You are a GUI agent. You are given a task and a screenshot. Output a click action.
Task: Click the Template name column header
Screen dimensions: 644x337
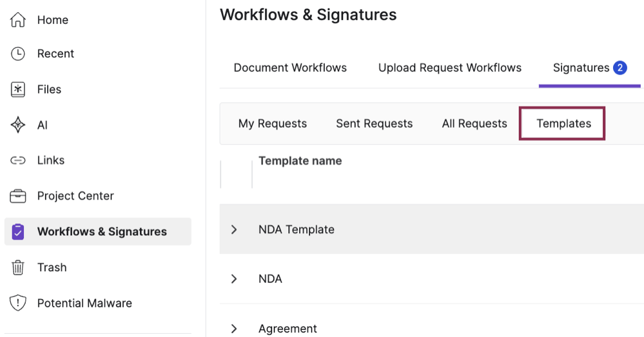click(300, 161)
